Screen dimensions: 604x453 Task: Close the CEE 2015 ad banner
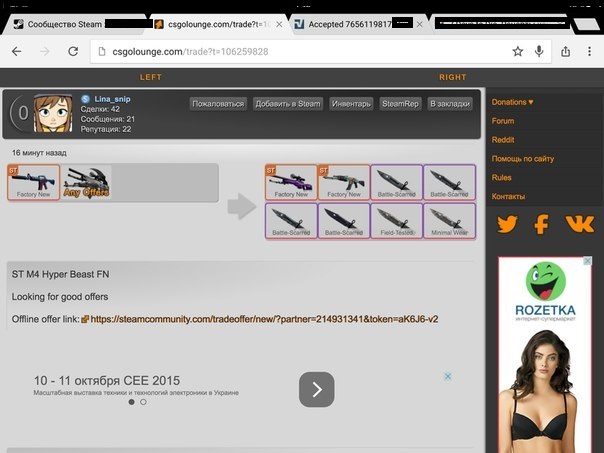(448, 376)
